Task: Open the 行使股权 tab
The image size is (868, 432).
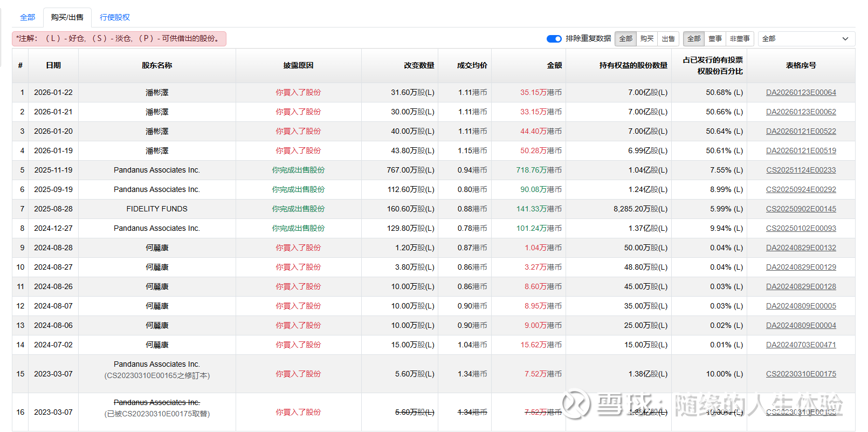Action: tap(115, 17)
